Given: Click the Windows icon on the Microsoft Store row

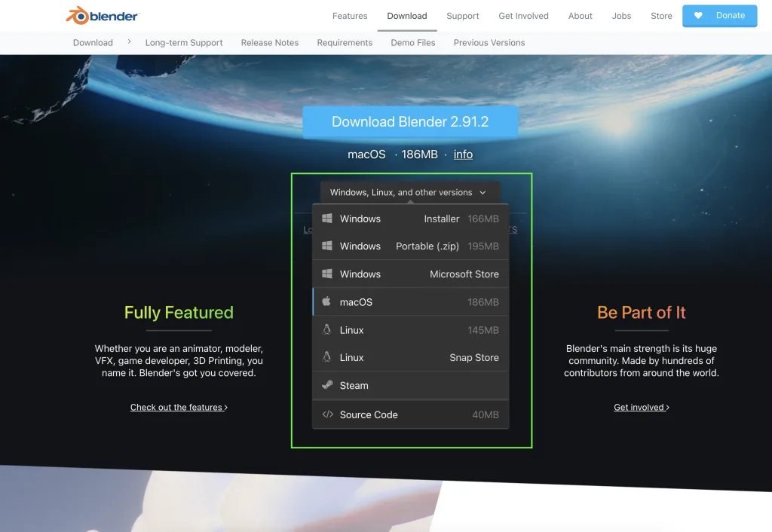Looking at the screenshot, I should tap(327, 274).
